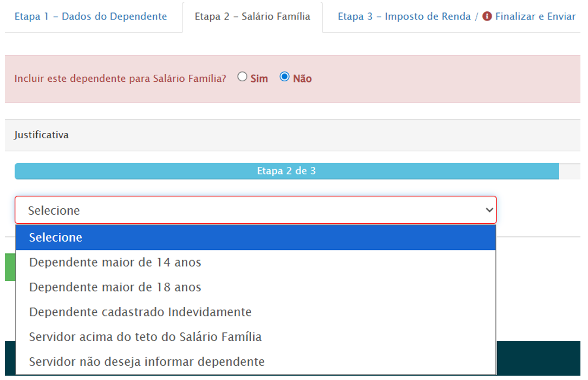Click the Incluir este dependente question text
Viewport: 588px width, 380px height.
(x=120, y=79)
